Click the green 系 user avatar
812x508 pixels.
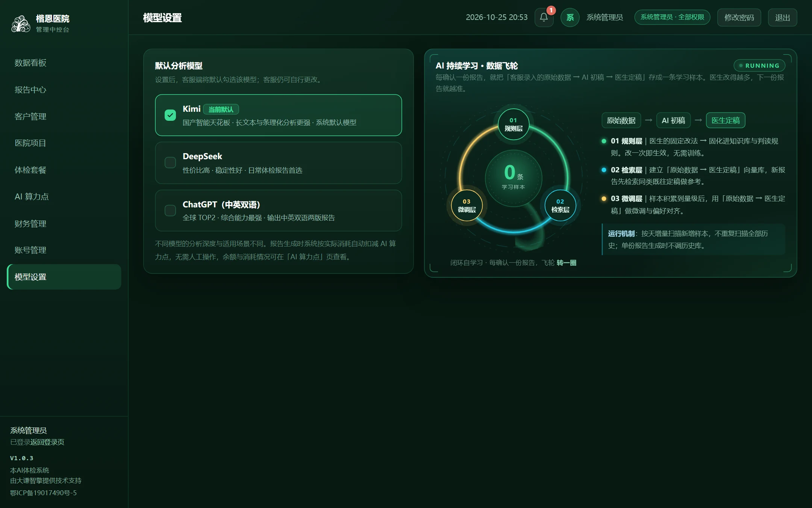click(x=570, y=17)
